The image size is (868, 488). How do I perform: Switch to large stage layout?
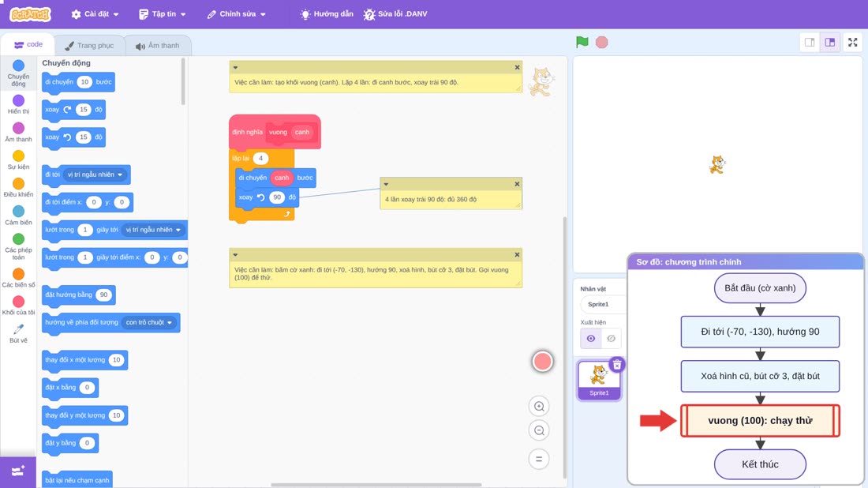tap(830, 42)
